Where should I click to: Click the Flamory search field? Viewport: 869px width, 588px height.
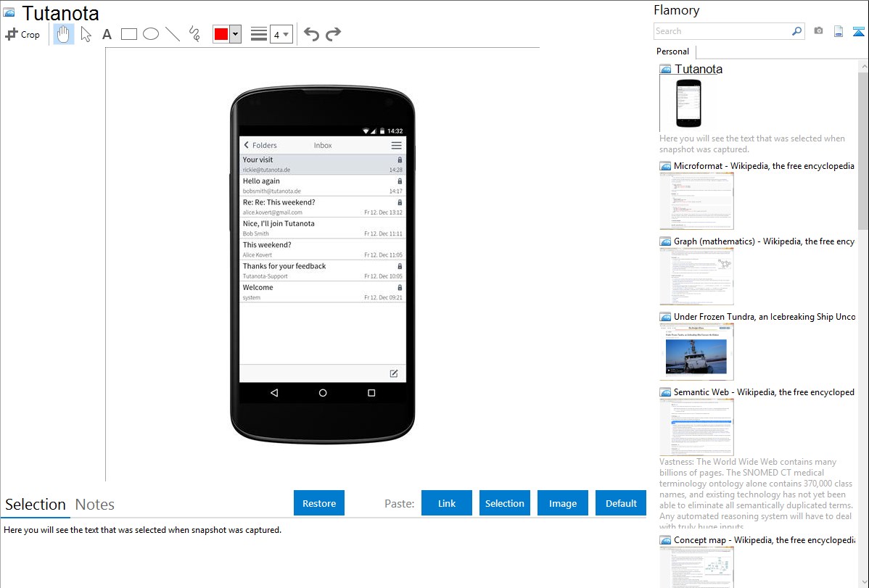coord(722,31)
